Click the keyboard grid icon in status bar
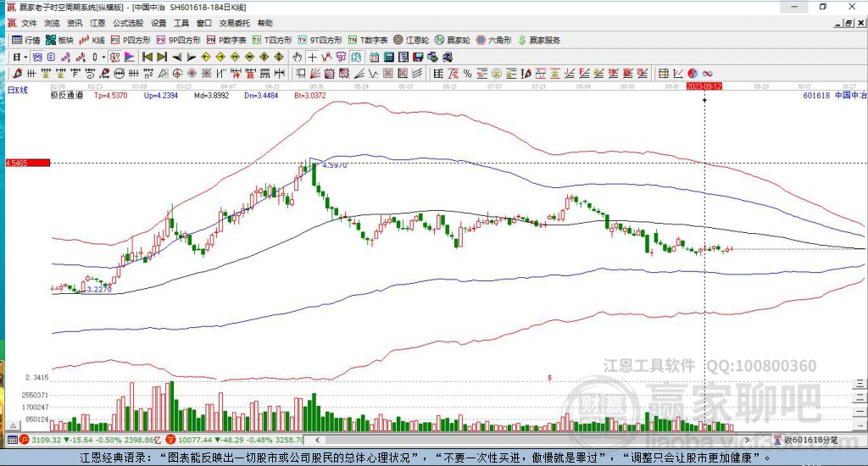Image resolution: width=868 pixels, height=466 pixels. point(12,440)
